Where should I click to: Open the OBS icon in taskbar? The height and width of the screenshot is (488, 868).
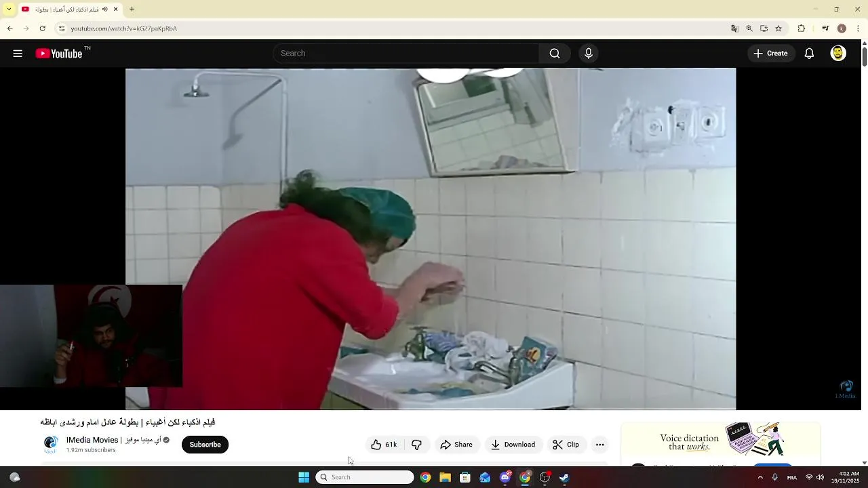click(545, 477)
